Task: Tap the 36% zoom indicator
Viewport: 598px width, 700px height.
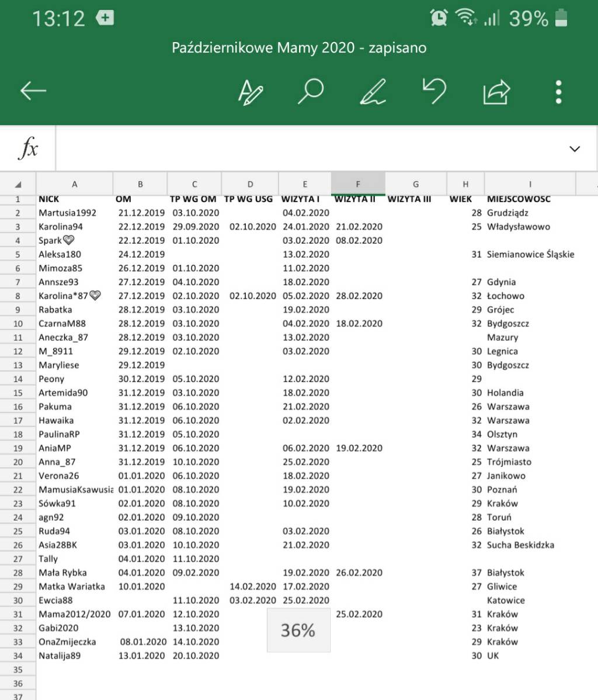Action: pyautogui.click(x=298, y=630)
